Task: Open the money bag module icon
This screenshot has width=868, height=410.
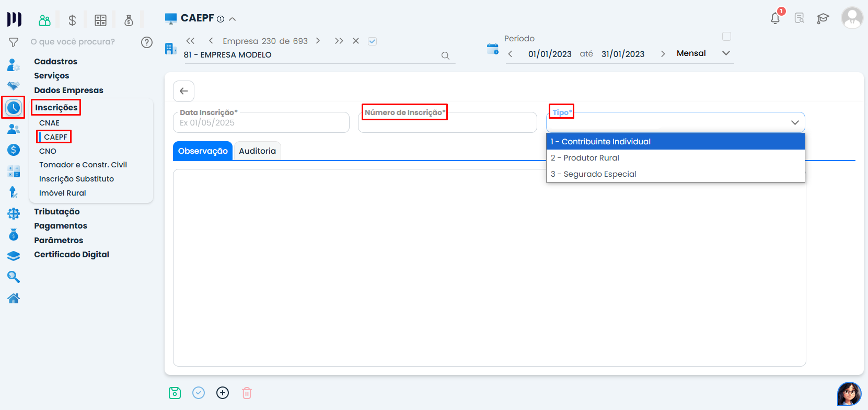Action: [x=129, y=20]
